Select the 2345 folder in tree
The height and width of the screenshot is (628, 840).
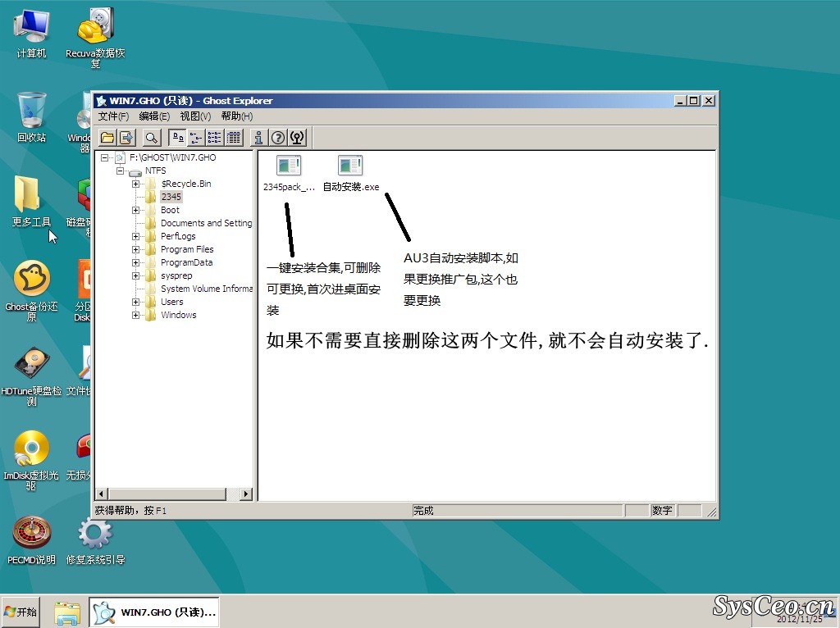pos(171,197)
